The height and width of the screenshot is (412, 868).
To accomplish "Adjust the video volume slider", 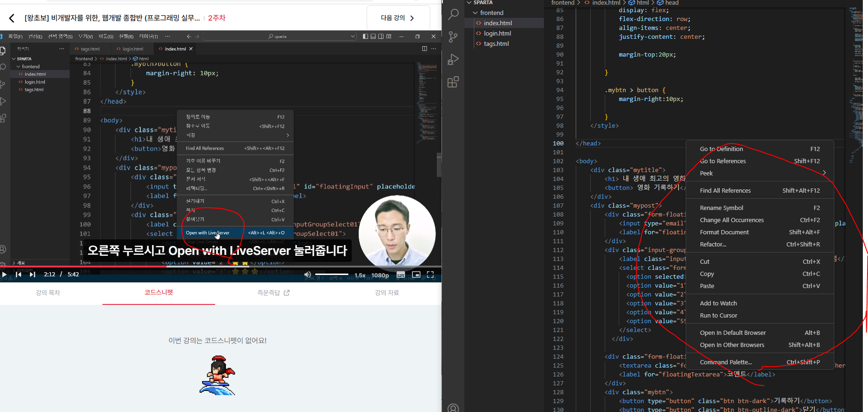I will tap(332, 275).
